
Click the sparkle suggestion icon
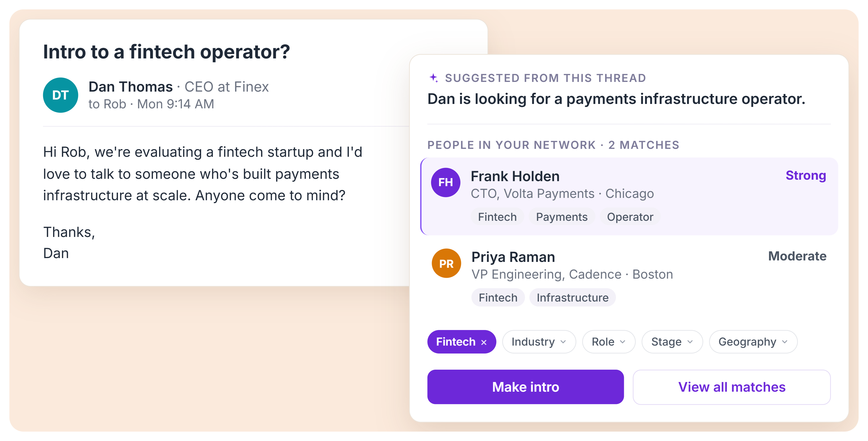pyautogui.click(x=434, y=78)
